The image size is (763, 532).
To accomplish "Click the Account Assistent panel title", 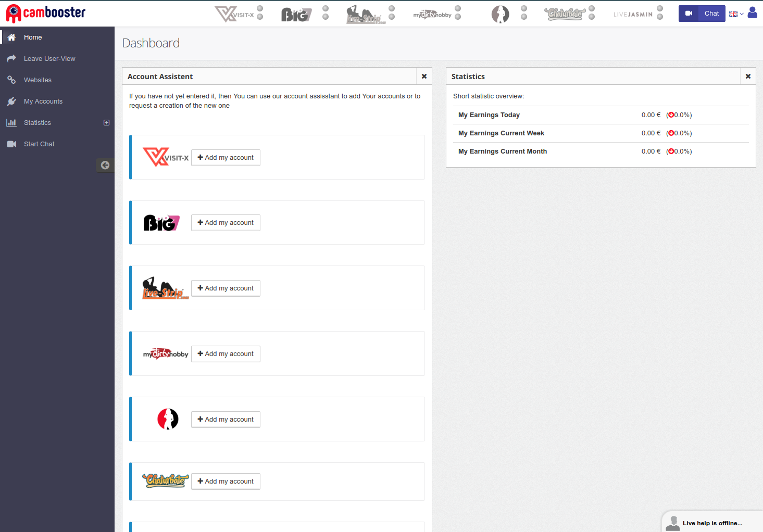I will click(x=160, y=77).
